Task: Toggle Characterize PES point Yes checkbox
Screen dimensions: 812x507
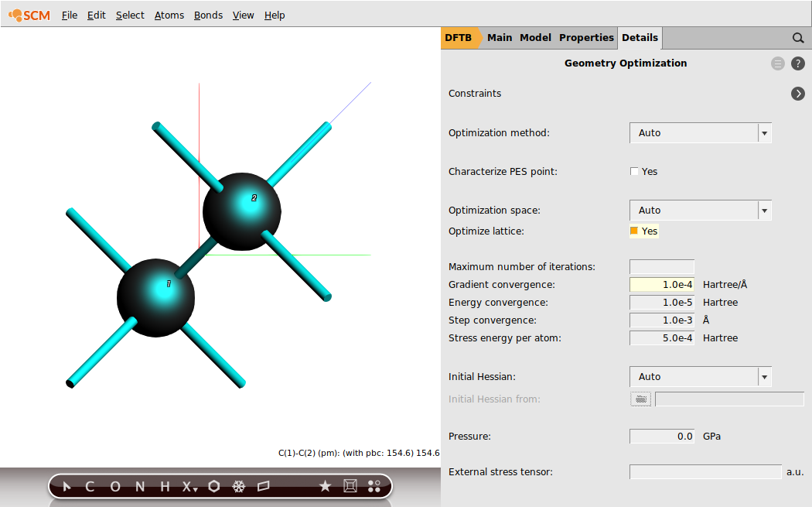Action: 634,172
